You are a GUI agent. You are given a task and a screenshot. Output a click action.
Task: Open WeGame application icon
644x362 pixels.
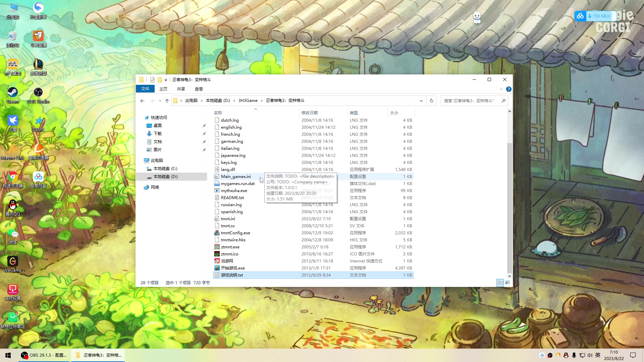click(12, 265)
